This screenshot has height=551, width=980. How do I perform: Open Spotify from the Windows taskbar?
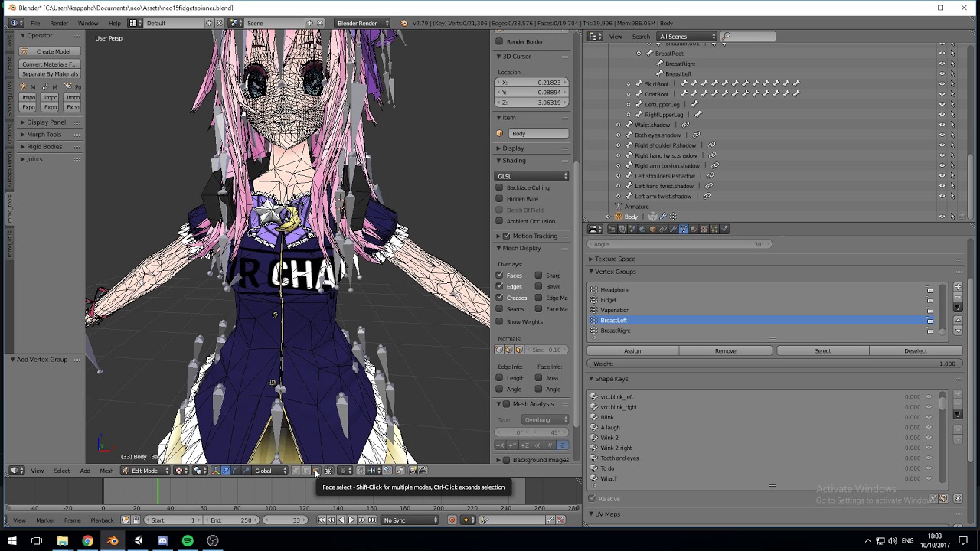pyautogui.click(x=188, y=541)
